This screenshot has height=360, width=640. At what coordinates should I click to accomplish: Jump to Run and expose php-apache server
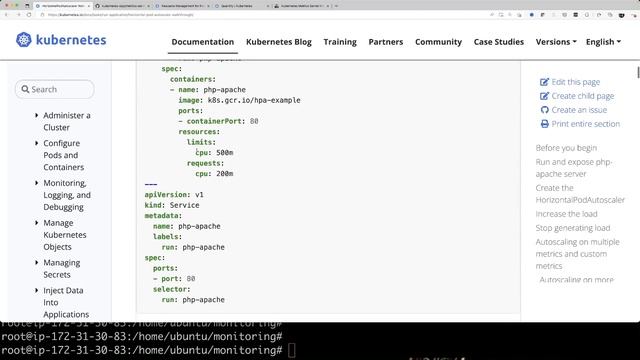(x=573, y=168)
